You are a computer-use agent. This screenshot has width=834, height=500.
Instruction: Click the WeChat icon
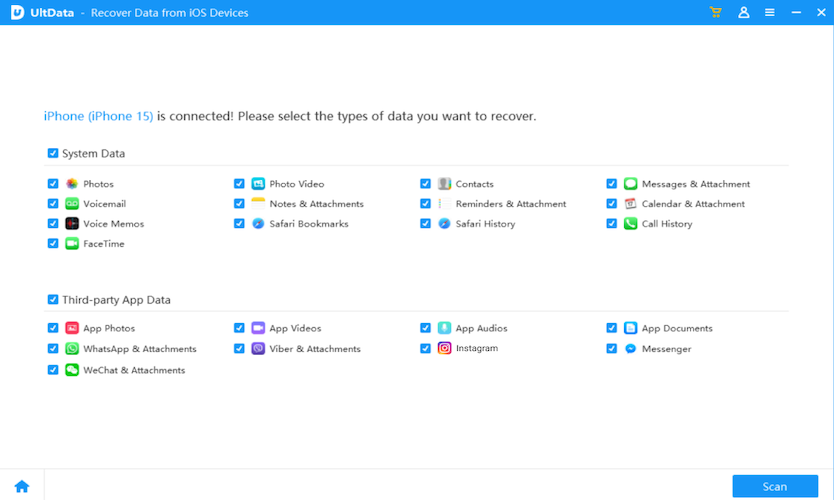(x=72, y=370)
